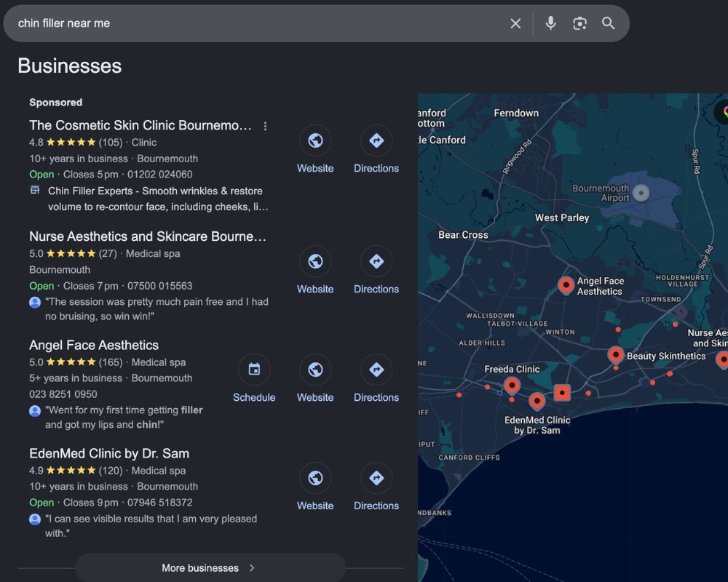
Task: Click the Winton label on the map
Action: click(x=560, y=332)
